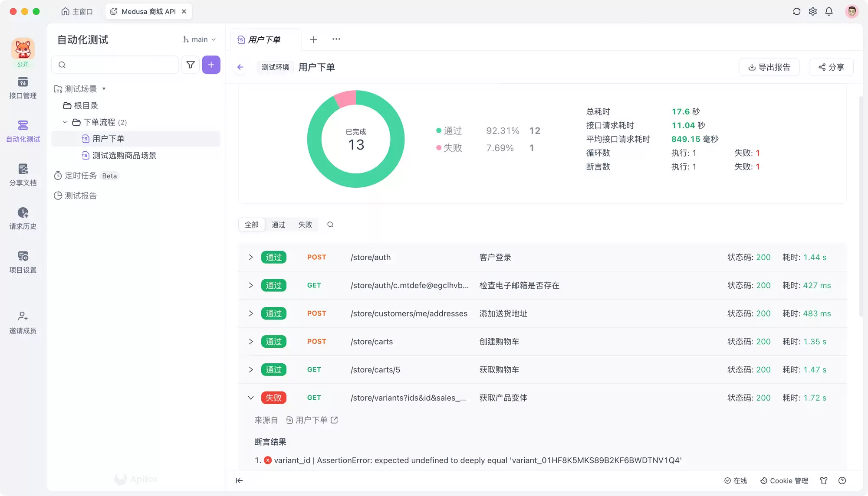The height and width of the screenshot is (496, 868).
Task: Click the search icon beside result filters
Action: (x=330, y=225)
